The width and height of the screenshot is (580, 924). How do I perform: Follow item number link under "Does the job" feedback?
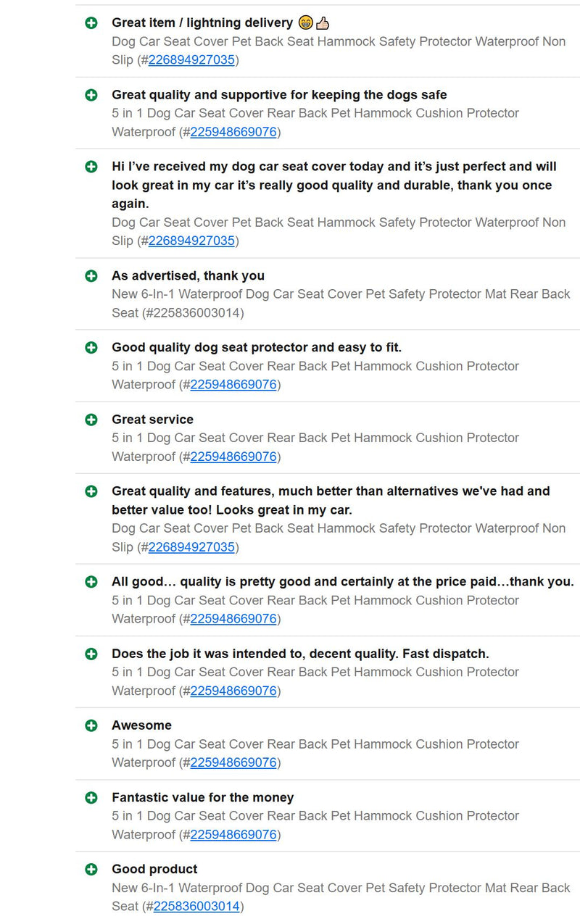tap(233, 691)
